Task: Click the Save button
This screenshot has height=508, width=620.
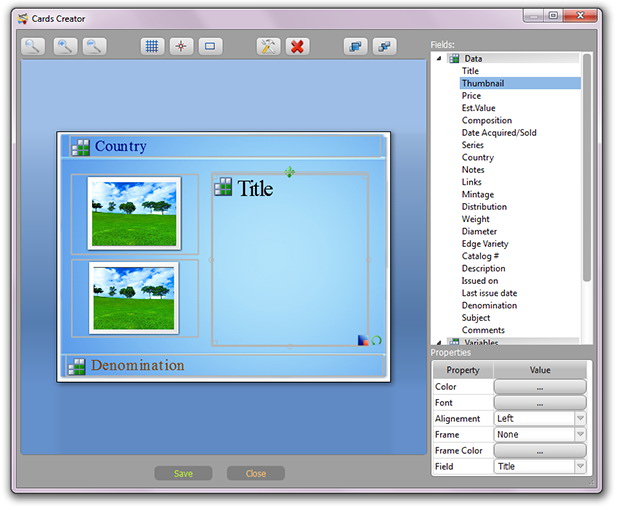Action: pos(183,473)
